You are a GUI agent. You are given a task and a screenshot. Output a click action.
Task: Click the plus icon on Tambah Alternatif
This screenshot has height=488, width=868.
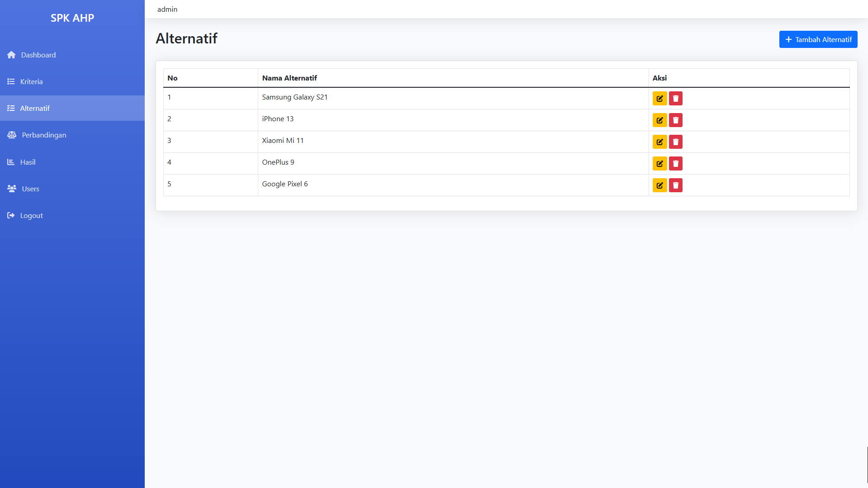pyautogui.click(x=788, y=39)
